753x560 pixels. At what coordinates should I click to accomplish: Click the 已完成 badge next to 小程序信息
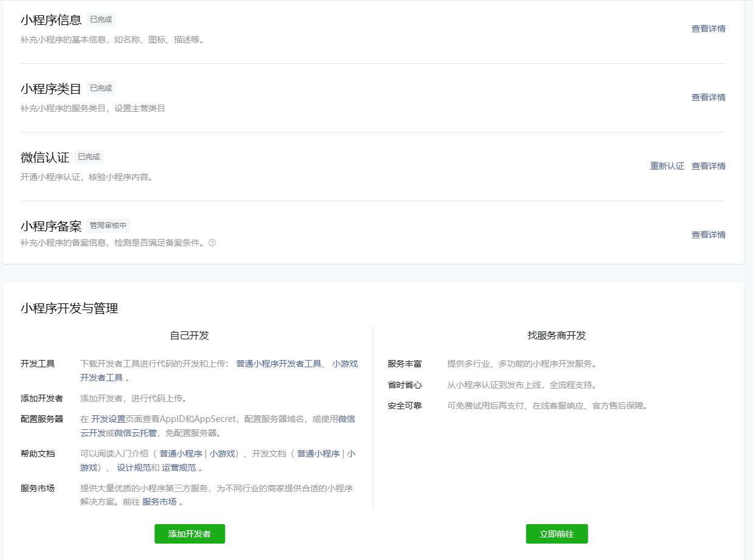point(101,19)
